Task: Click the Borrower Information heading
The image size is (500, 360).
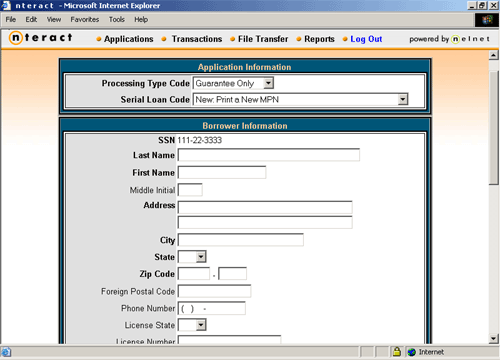Action: coord(245,126)
